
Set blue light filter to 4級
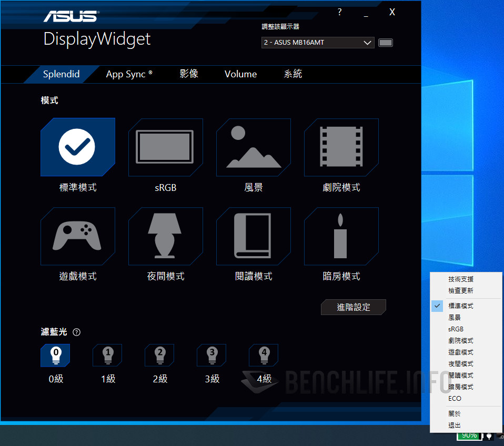264,356
